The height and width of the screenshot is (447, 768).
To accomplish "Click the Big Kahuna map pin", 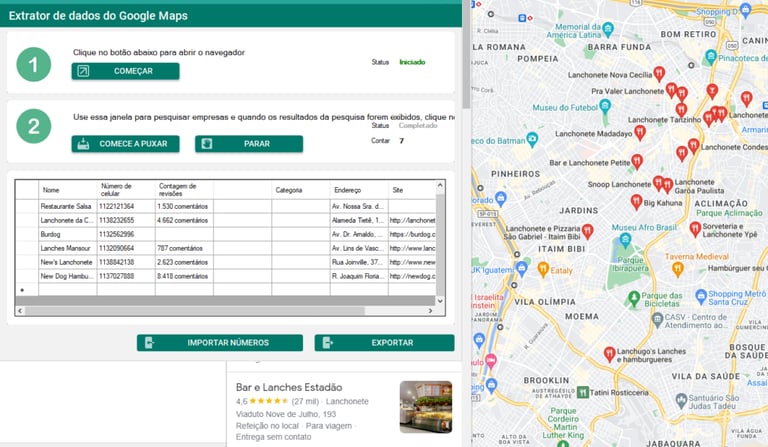I will [x=636, y=201].
